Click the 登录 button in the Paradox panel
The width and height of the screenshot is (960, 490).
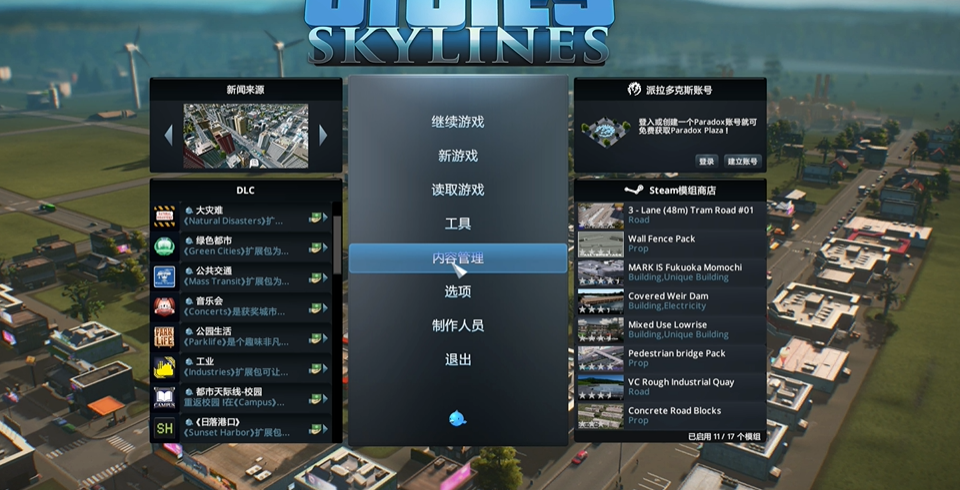(x=707, y=162)
